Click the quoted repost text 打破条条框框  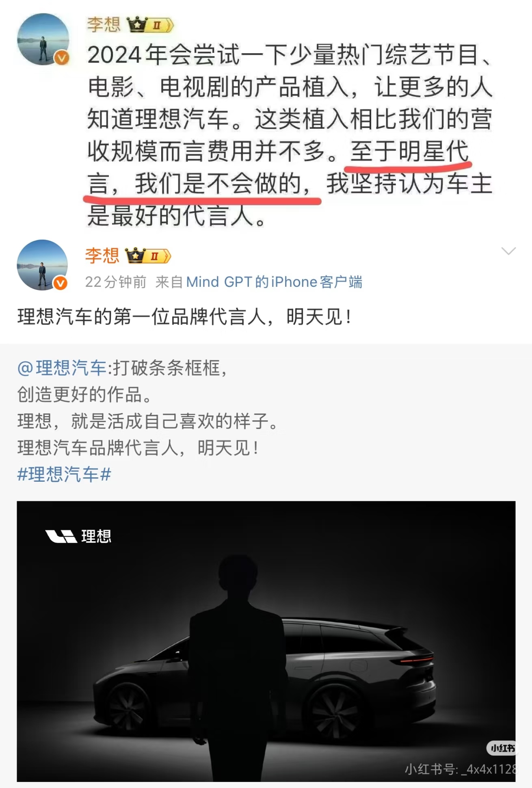[170, 368]
